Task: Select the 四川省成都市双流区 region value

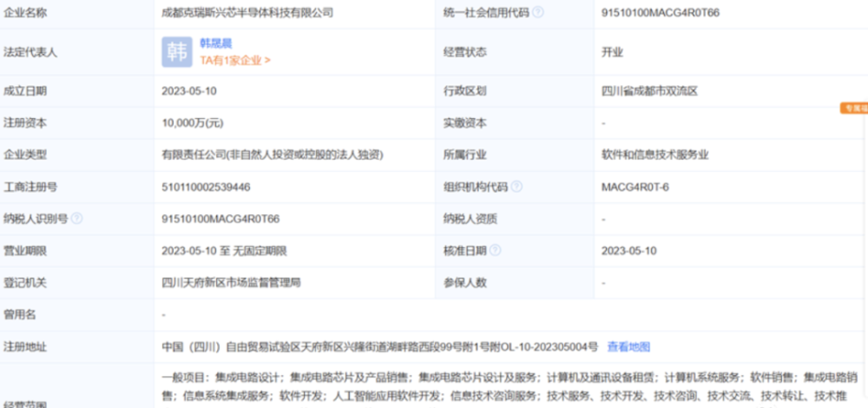Action: (650, 91)
